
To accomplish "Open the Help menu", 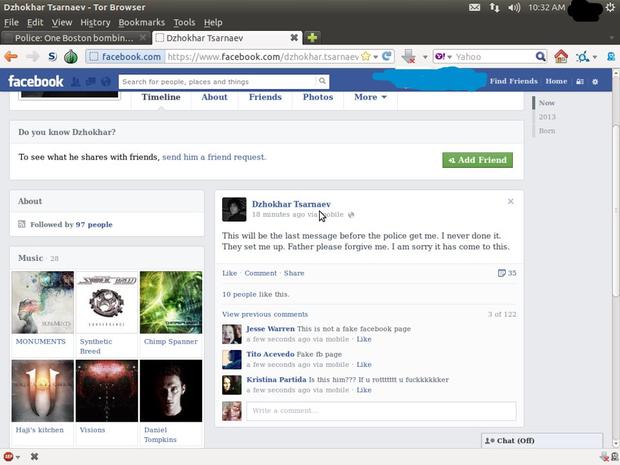I will [213, 22].
